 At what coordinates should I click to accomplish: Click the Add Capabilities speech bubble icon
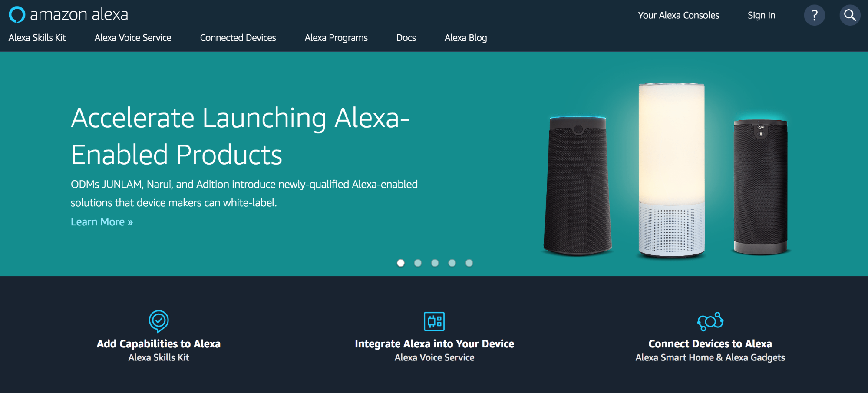coord(158,321)
